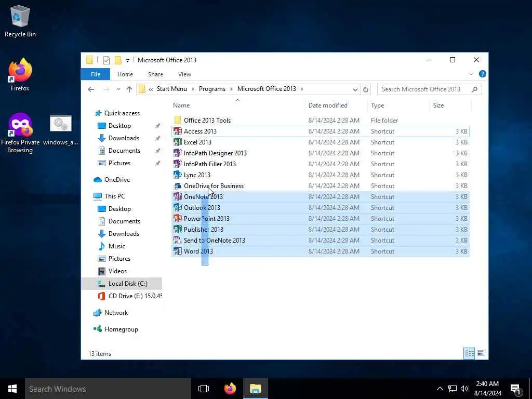Expand chevron after Start Menu breadcrumb
The width and height of the screenshot is (532, 399).
point(193,89)
